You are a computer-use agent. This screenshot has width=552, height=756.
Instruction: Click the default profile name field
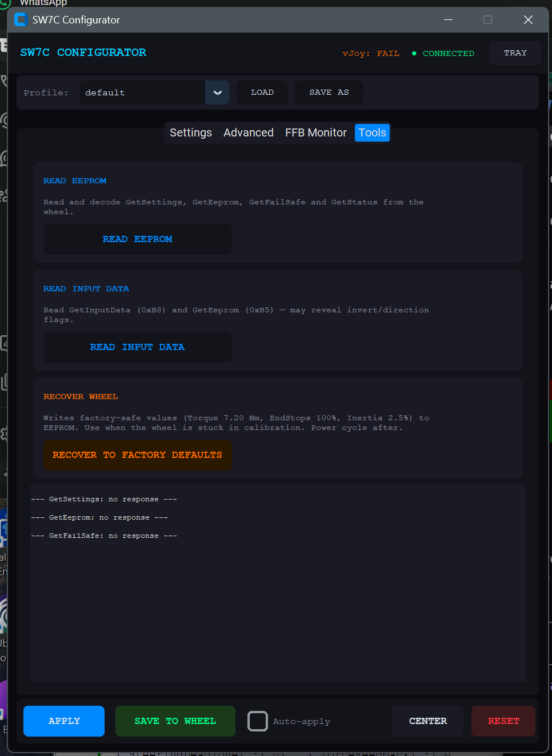coord(143,93)
